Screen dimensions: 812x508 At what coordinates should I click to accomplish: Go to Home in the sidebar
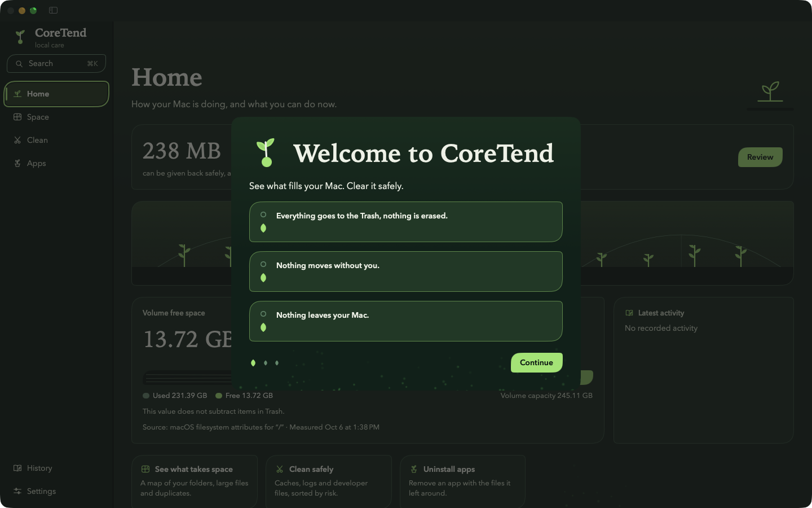tap(56, 94)
